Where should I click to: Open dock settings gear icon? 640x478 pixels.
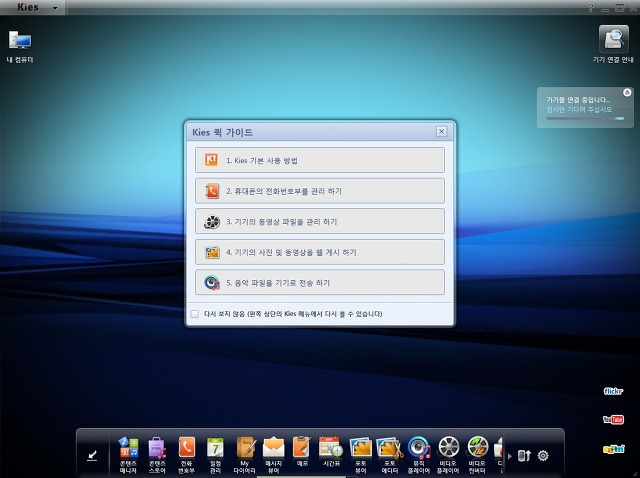[x=543, y=455]
